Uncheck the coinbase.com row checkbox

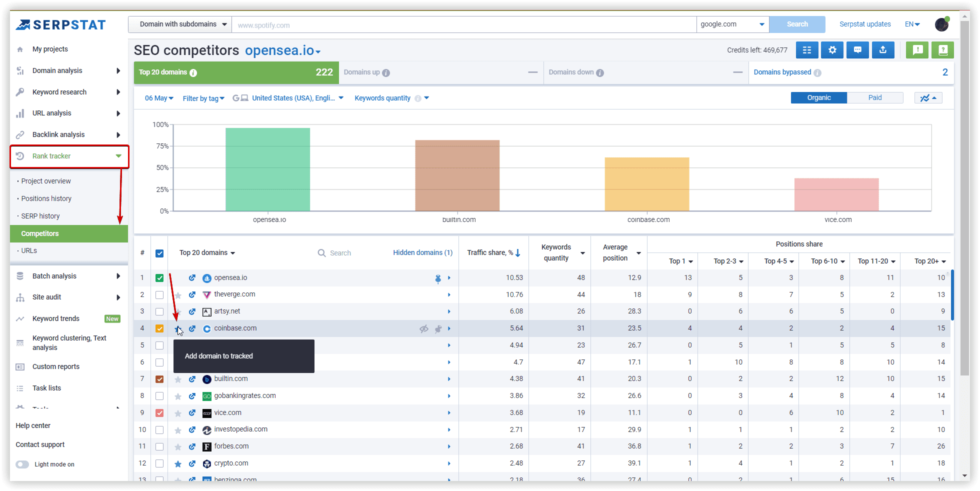point(159,328)
